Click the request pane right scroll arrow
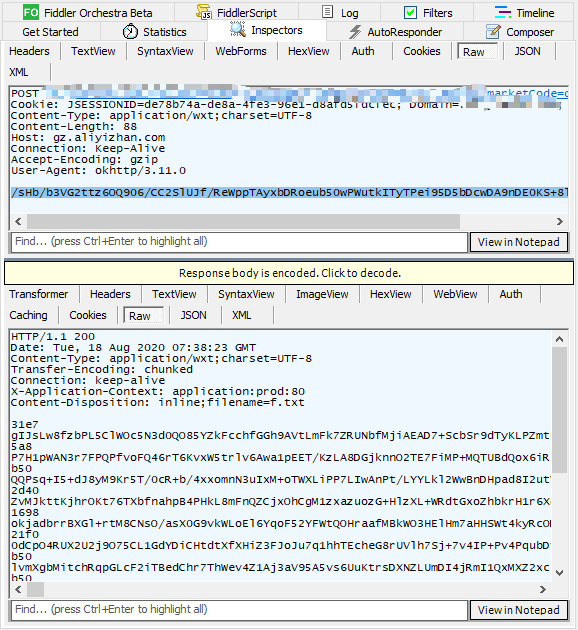This screenshot has height=630, width=578. pyautogui.click(x=560, y=221)
